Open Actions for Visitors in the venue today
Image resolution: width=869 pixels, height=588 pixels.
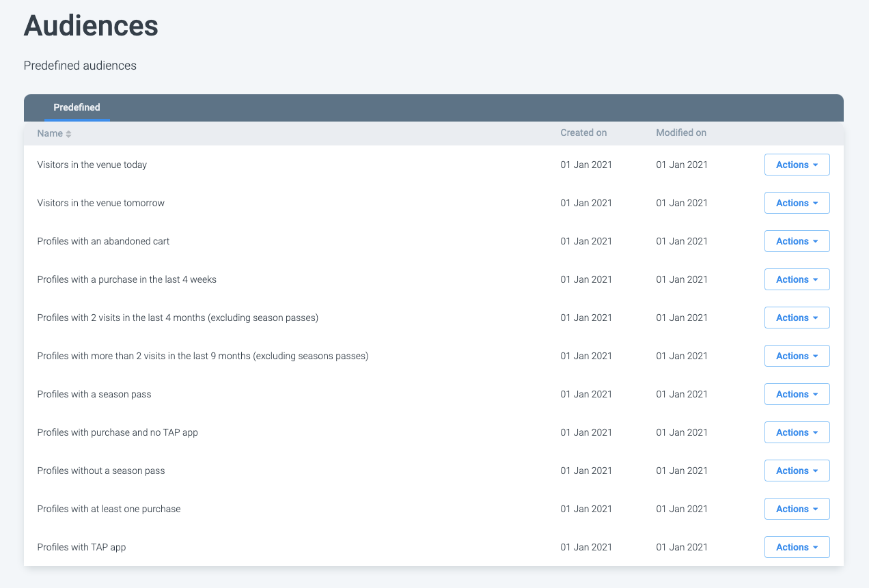click(797, 165)
